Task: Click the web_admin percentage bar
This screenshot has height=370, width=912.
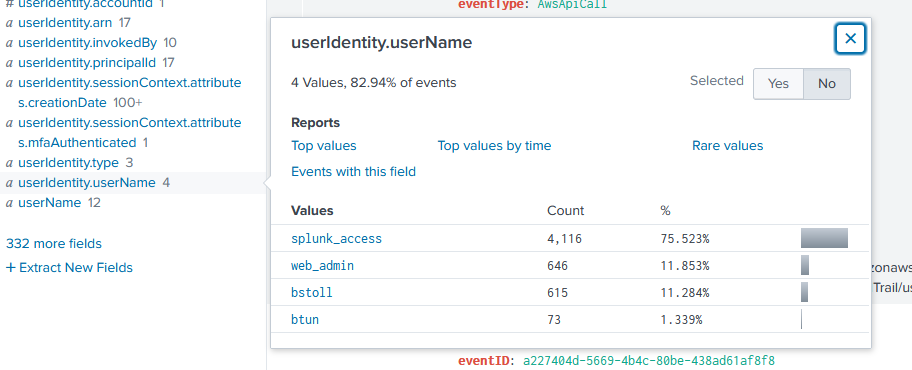Action: click(805, 265)
